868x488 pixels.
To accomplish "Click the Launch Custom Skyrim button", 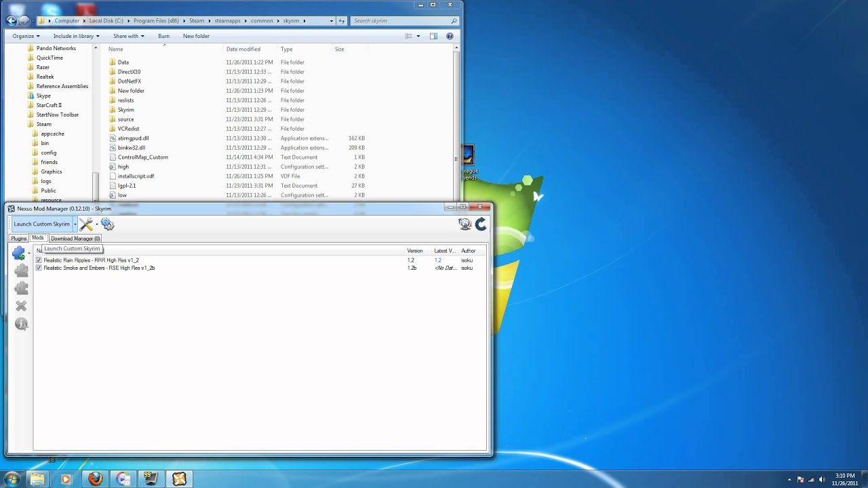I will tap(41, 224).
